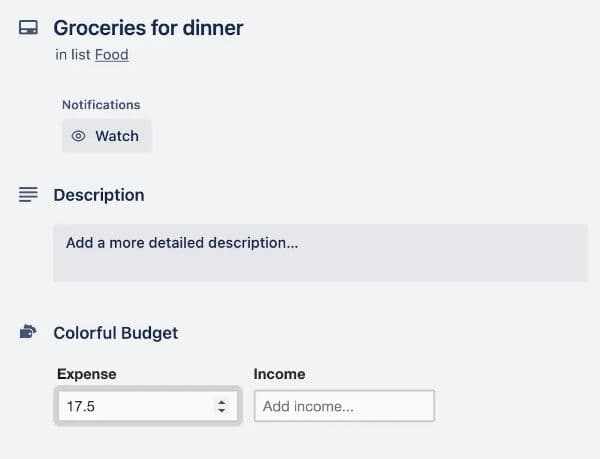This screenshot has width=600, height=459.
Task: Click the "in list" text under the title
Action: [73, 55]
